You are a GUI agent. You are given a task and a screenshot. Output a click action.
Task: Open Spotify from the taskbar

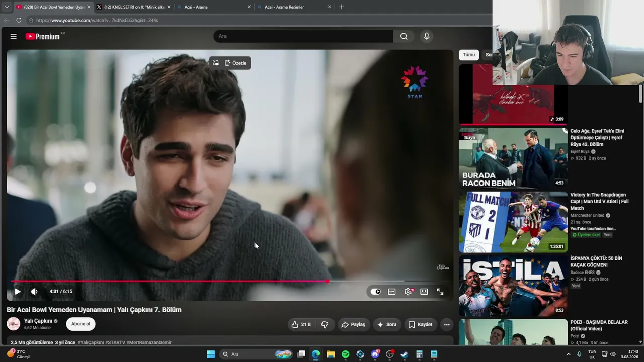(346, 354)
